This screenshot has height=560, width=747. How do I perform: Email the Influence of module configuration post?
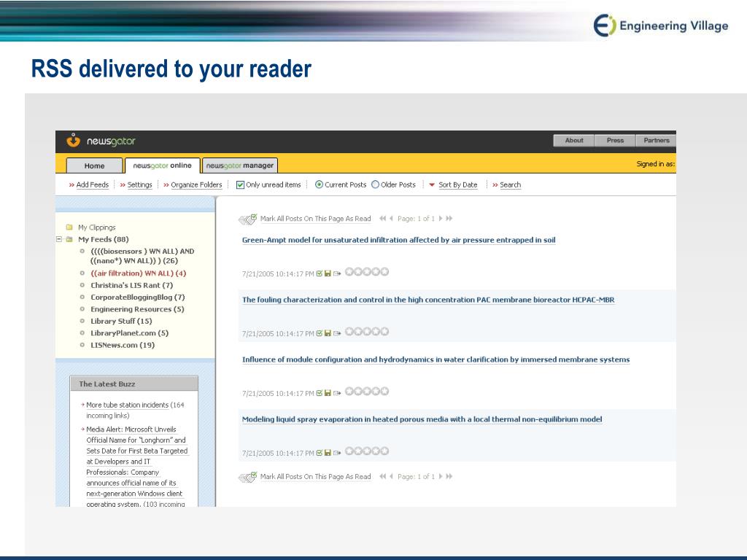(x=337, y=393)
